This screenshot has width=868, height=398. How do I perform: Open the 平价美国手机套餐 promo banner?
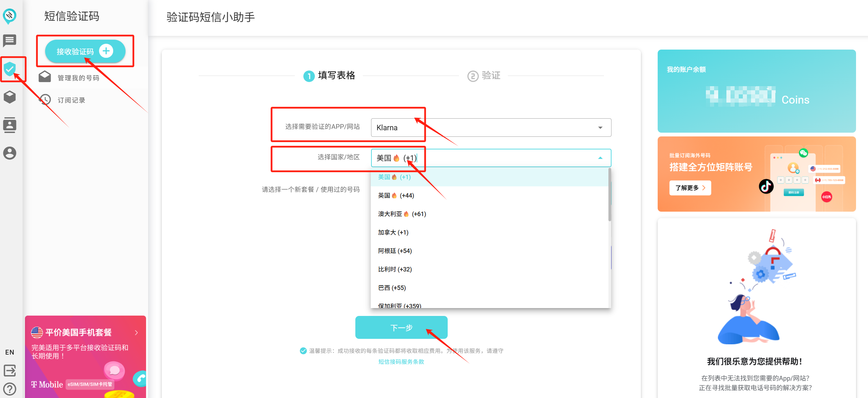pyautogui.click(x=86, y=357)
